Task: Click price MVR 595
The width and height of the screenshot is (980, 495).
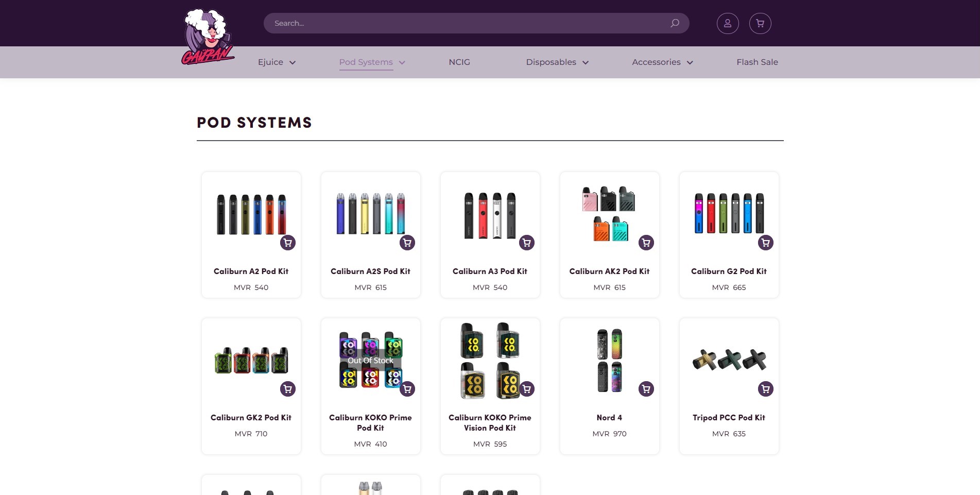Action: (490, 444)
